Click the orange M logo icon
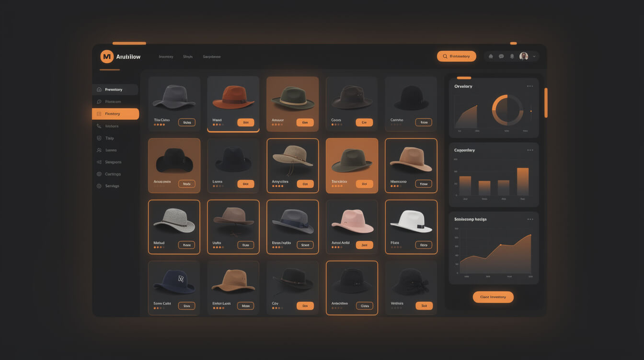The width and height of the screenshot is (644, 360). [107, 56]
